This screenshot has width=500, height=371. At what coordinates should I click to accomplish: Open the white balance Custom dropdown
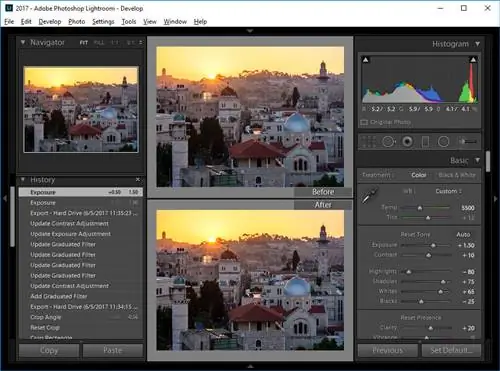pyautogui.click(x=449, y=191)
